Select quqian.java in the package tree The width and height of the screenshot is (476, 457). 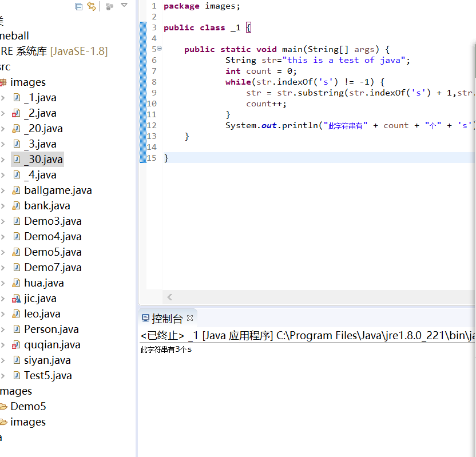(x=52, y=345)
